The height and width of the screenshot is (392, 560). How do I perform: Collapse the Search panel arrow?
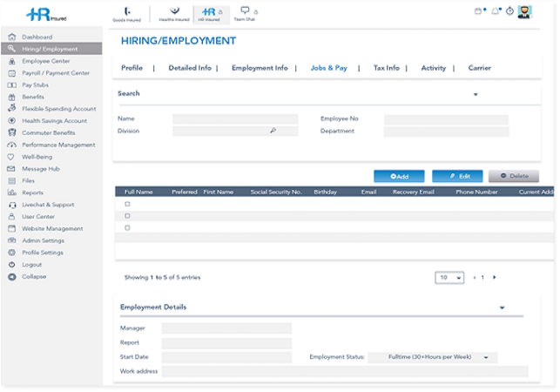pos(476,95)
